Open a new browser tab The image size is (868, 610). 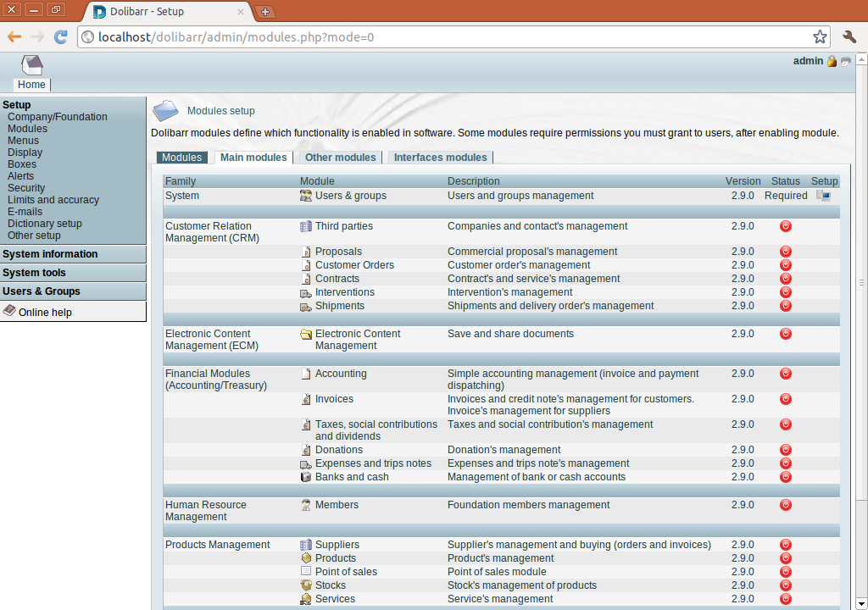click(x=265, y=12)
